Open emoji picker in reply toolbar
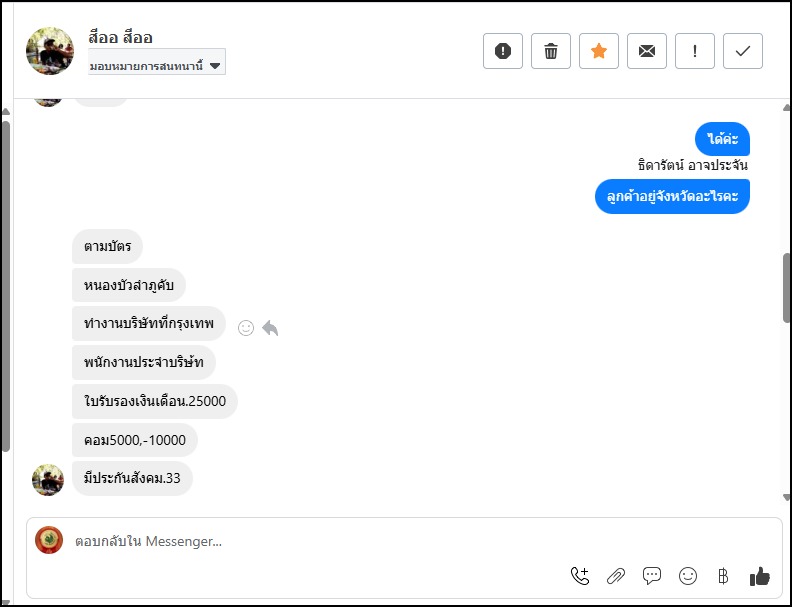The width and height of the screenshot is (792, 607). coord(688,575)
